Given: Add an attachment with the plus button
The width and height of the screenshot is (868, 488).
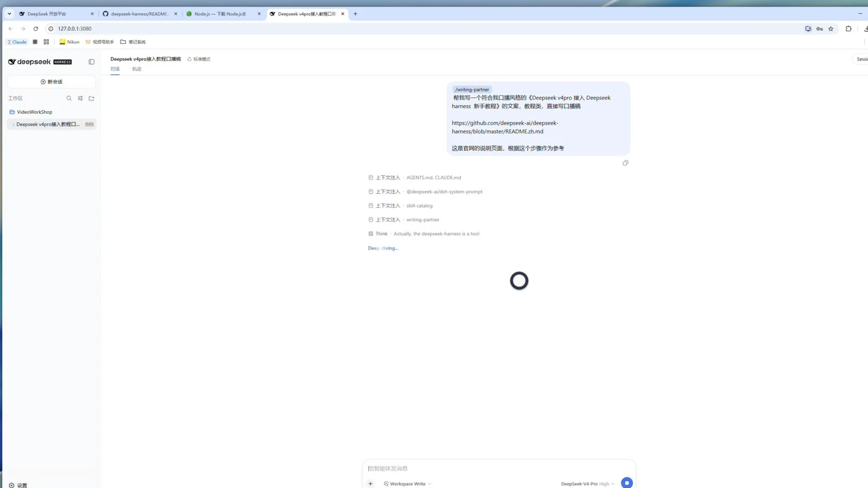Looking at the screenshot, I should [371, 484].
